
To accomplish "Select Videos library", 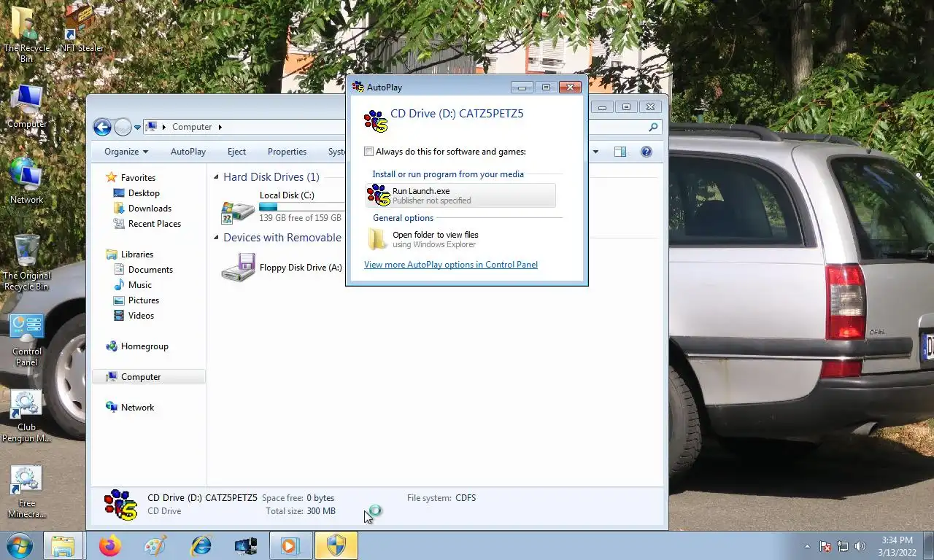I will [141, 316].
